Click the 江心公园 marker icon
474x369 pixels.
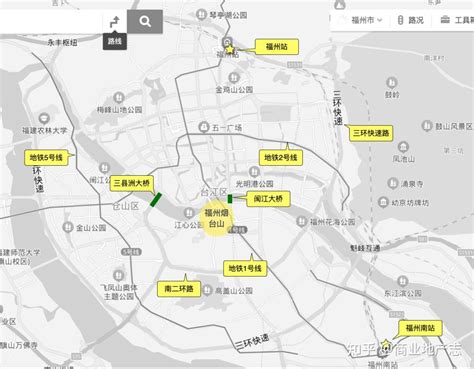(189, 212)
